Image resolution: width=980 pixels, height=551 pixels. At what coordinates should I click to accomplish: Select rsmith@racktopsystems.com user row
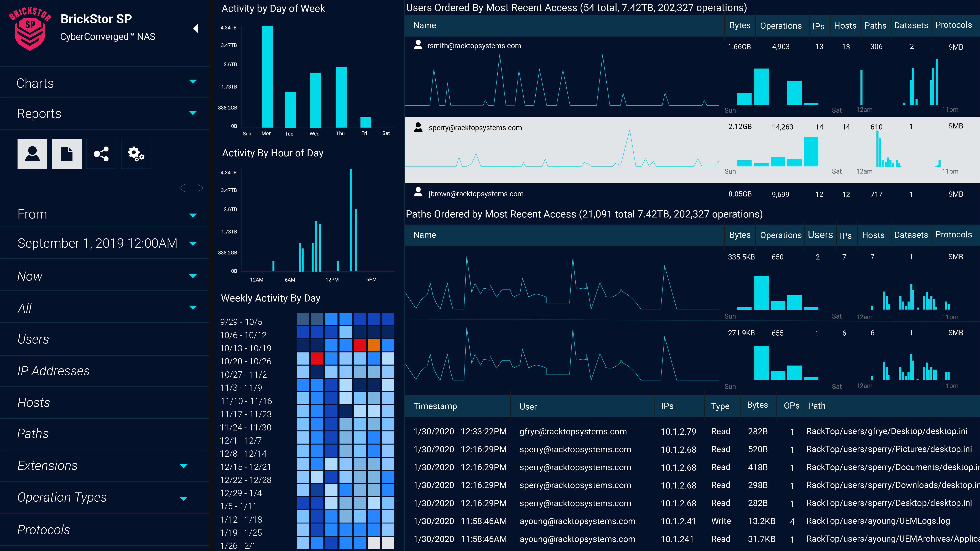(692, 76)
